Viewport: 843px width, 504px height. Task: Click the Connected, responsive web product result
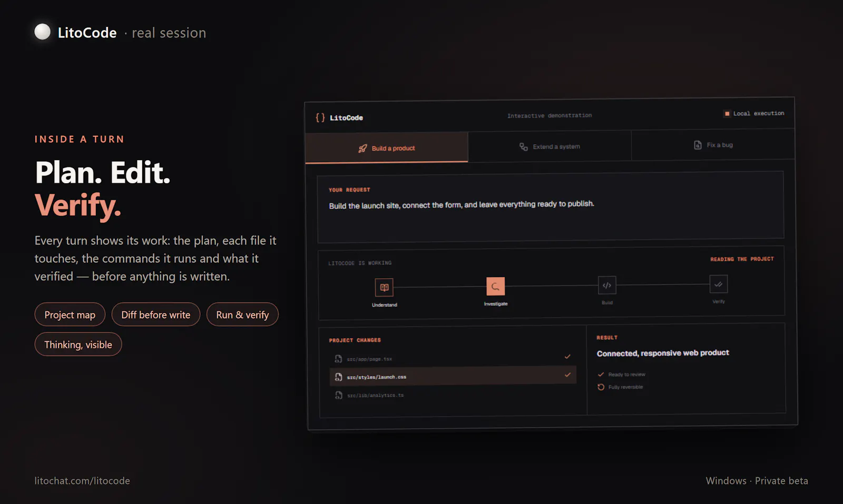click(663, 353)
